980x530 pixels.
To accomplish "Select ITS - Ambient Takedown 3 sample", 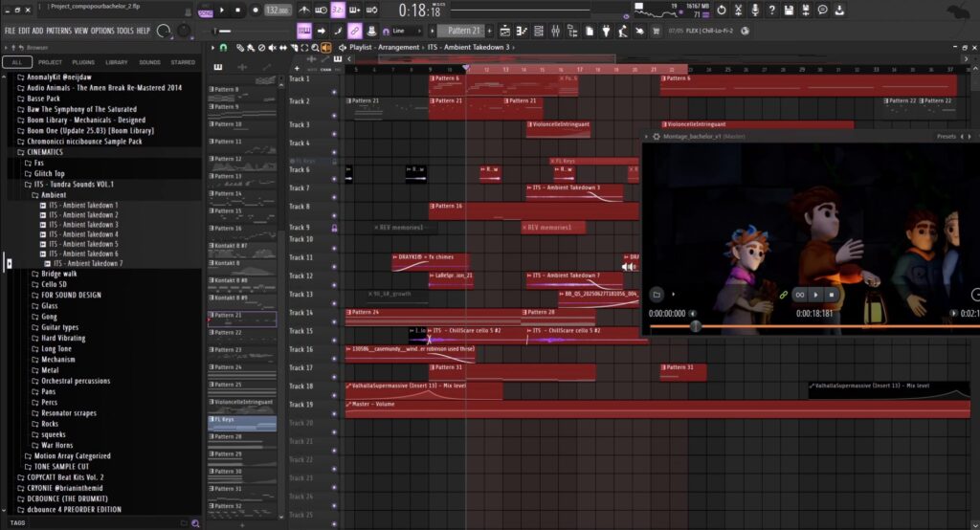I will [x=83, y=225].
